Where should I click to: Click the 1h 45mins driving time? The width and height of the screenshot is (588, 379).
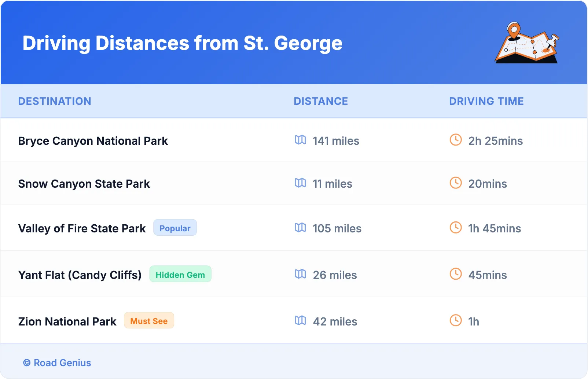495,229
